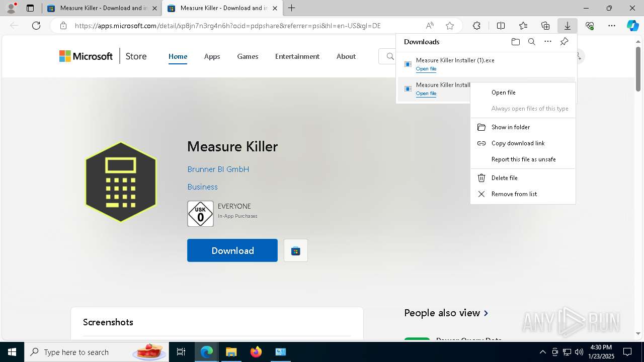This screenshot has width=644, height=362.
Task: Open the Games store section
Action: coord(248,56)
